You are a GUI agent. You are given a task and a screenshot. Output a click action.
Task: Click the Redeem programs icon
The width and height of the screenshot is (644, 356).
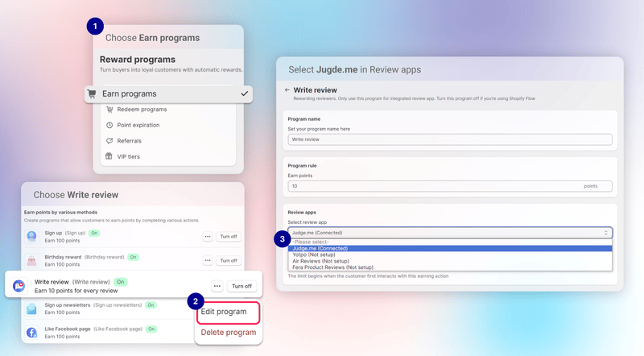tap(109, 110)
